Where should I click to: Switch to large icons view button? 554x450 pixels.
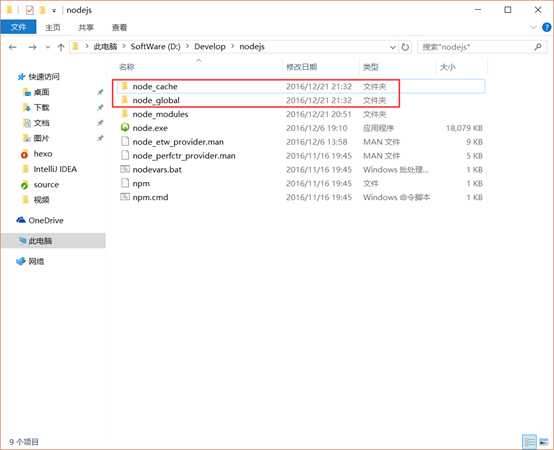(x=544, y=442)
